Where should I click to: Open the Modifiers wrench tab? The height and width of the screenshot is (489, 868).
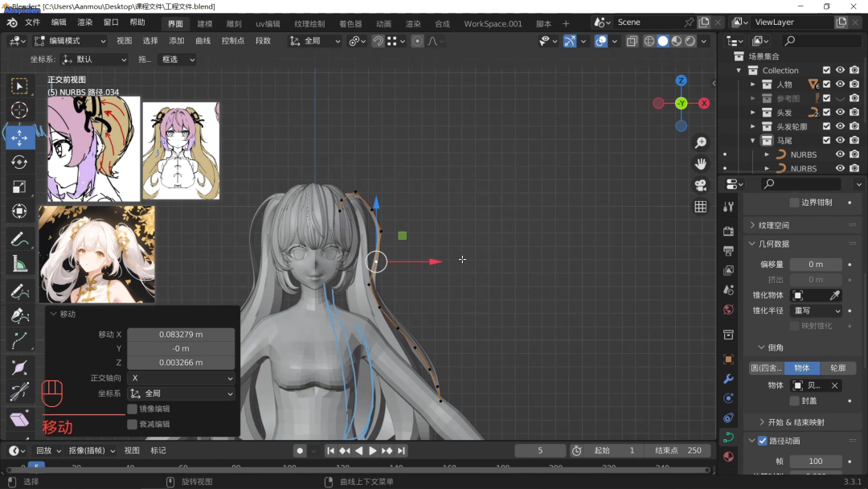728,379
